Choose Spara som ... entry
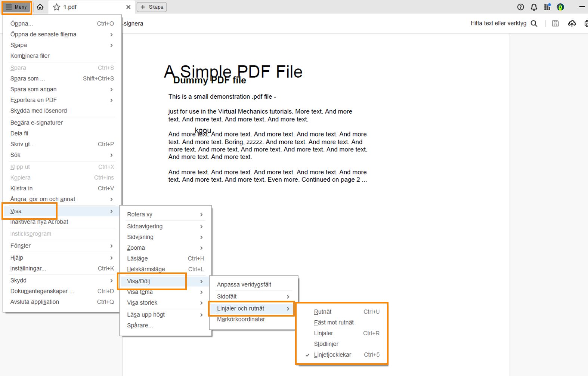Screen dimensions: 588x376 click(x=62, y=78)
